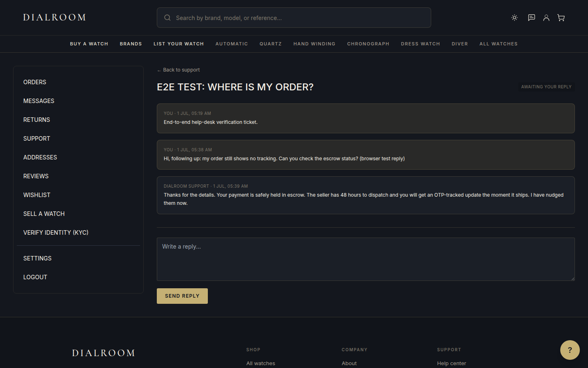Click the Awaiting Your Reply status badge
Screen dimensions: 588x368
coord(546,87)
